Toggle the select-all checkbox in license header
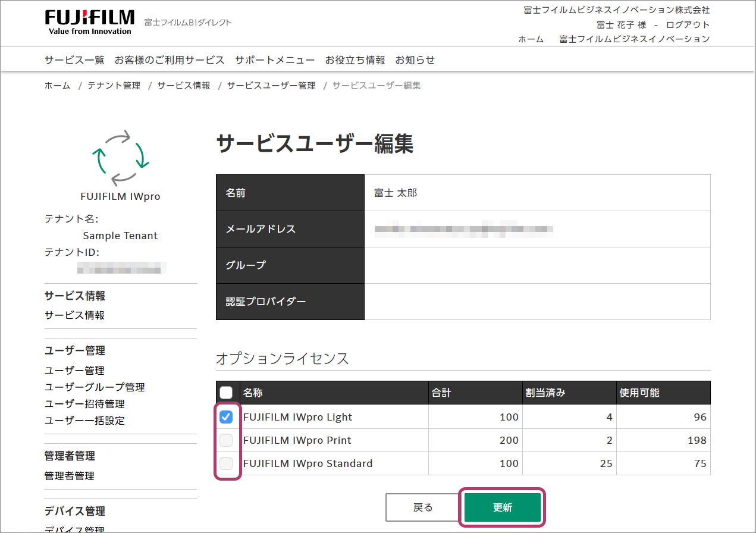Screen dimensions: 756x533 point(226,393)
